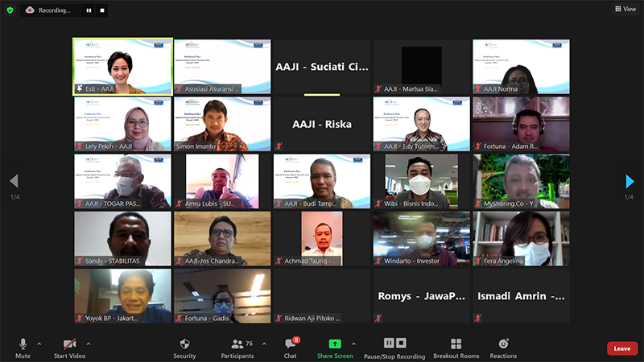
Task: Expand participants options arrow
Action: (264, 344)
